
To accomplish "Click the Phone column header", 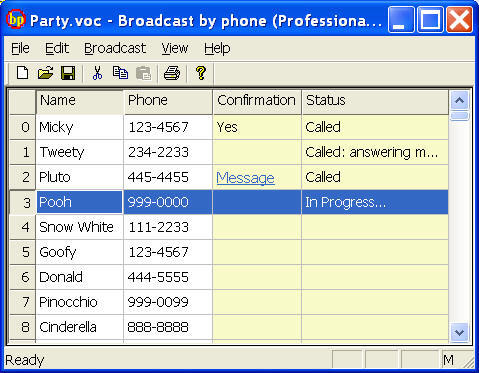I will (x=168, y=101).
